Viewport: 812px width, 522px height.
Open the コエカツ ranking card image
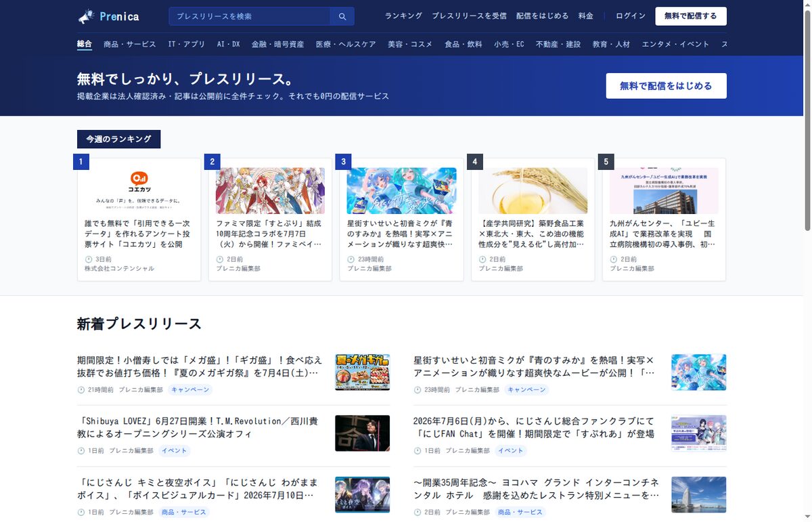[139, 190]
